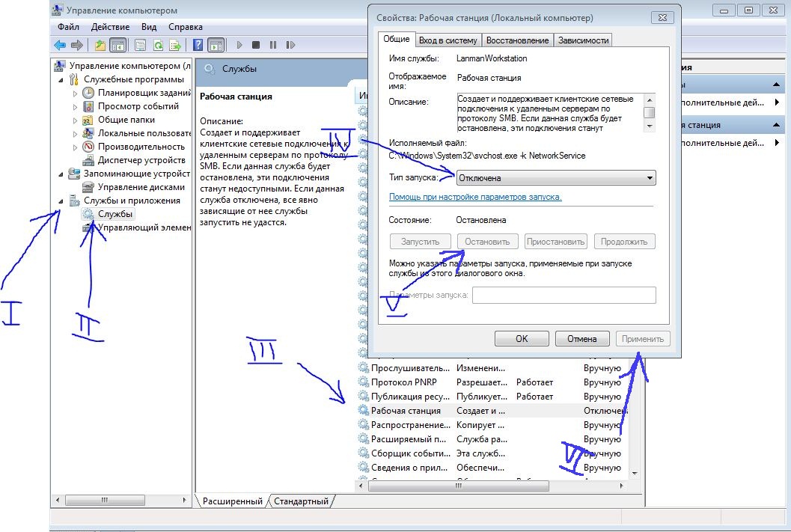
Task: Select the Планировщик заданий tree icon
Action: [88, 93]
